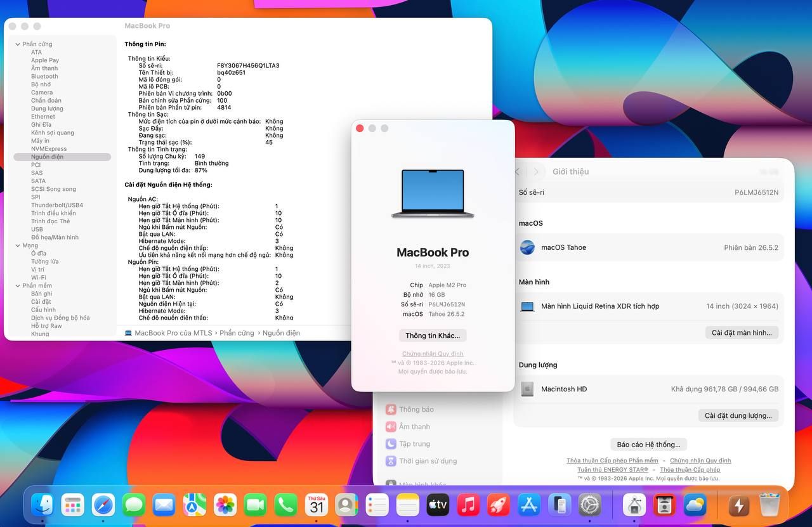The width and height of the screenshot is (812, 527).
Task: Select Apple Pay in System Information sidebar
Action: click(45, 60)
